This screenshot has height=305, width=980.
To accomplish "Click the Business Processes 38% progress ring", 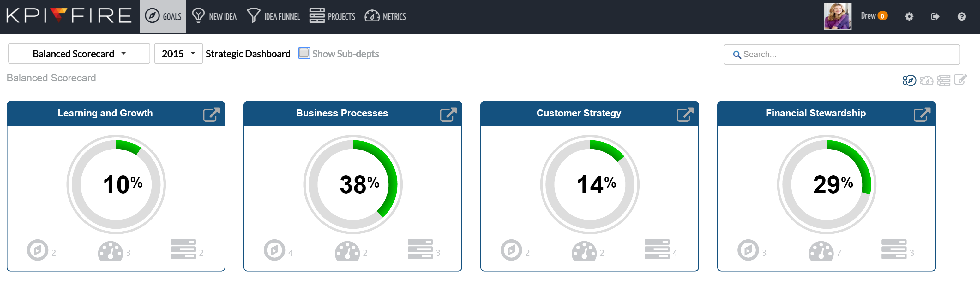I will [x=353, y=185].
